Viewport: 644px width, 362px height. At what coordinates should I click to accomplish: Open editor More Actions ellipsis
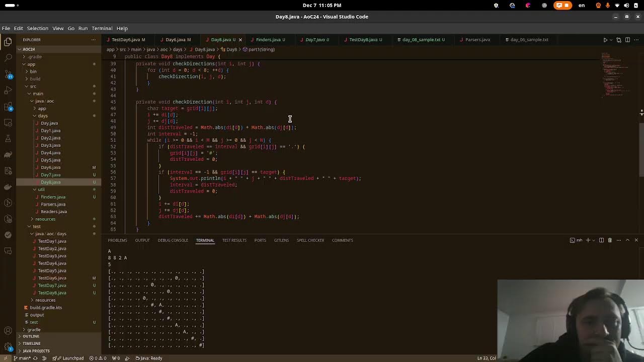[x=636, y=40]
